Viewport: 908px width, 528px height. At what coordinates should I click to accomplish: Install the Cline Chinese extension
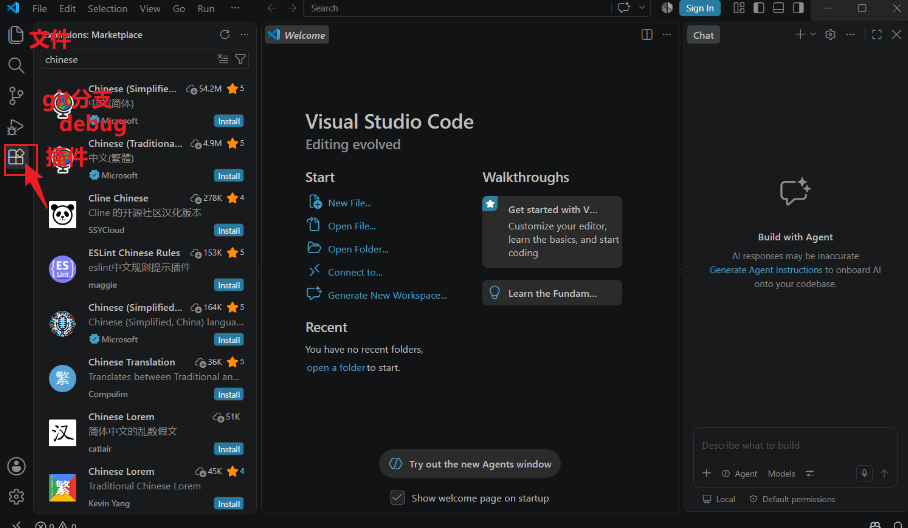click(x=229, y=230)
